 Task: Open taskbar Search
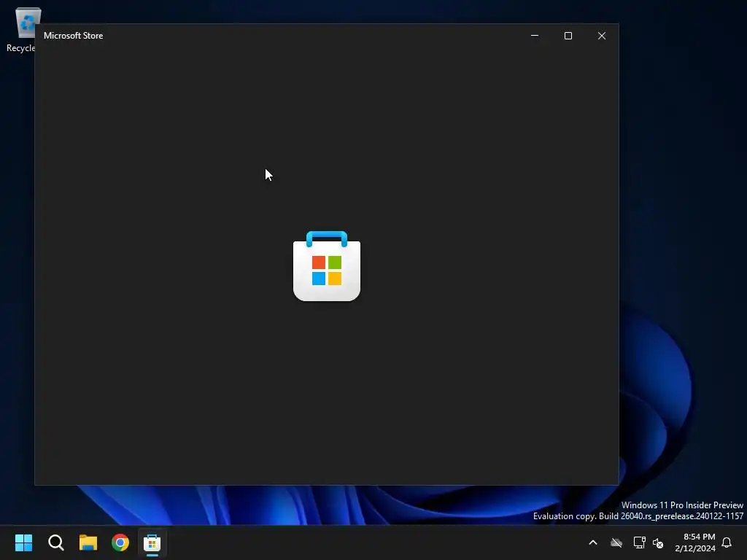(55, 542)
